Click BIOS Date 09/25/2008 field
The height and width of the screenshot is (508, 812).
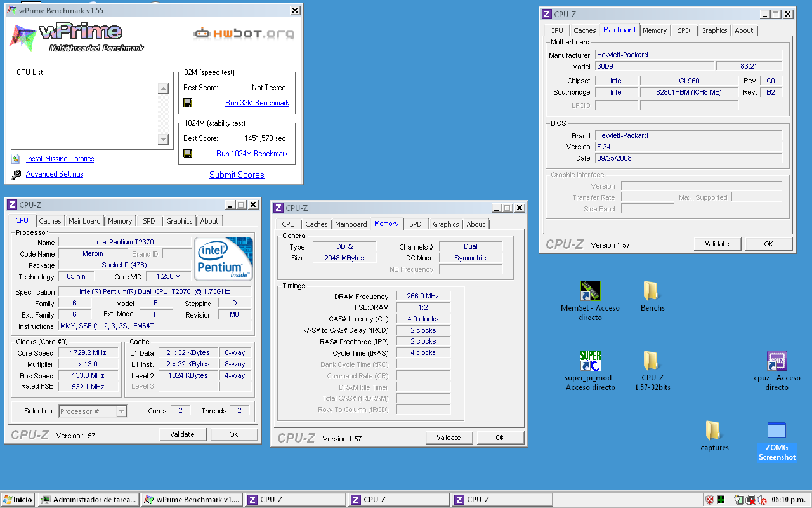click(688, 158)
